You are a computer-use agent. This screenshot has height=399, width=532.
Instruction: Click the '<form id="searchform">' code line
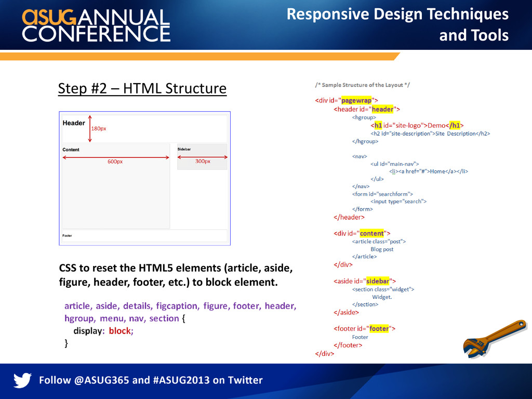click(x=382, y=194)
